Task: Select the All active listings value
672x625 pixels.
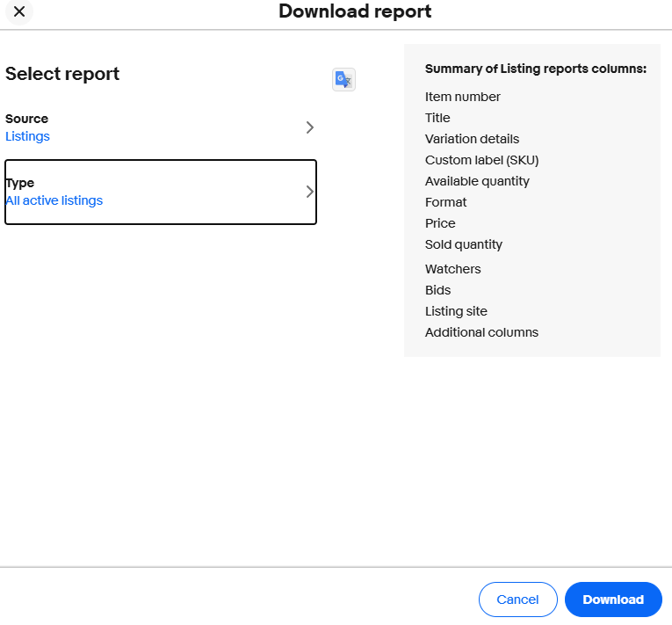Action: point(54,200)
